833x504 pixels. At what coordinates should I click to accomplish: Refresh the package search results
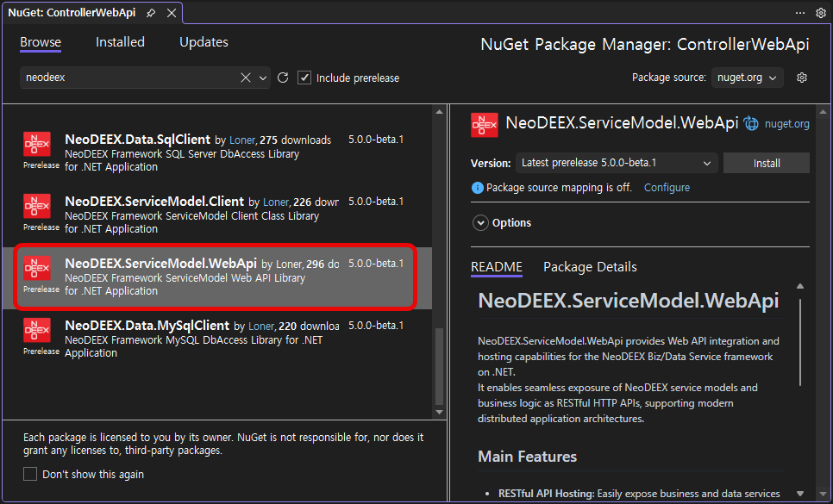[283, 78]
